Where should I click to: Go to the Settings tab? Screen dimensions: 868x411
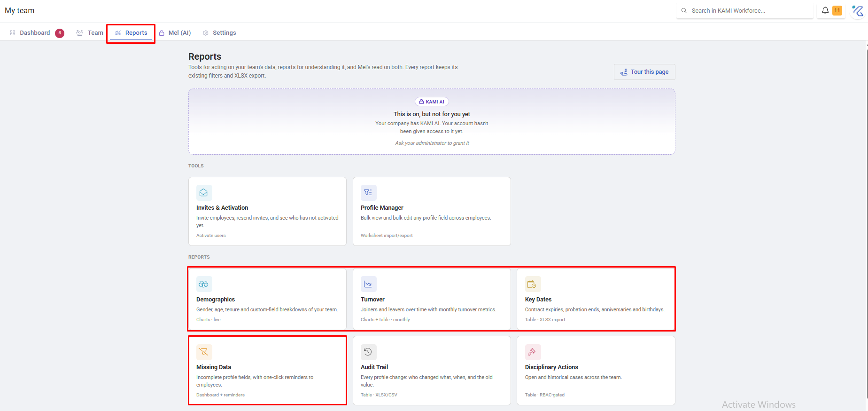(x=219, y=33)
